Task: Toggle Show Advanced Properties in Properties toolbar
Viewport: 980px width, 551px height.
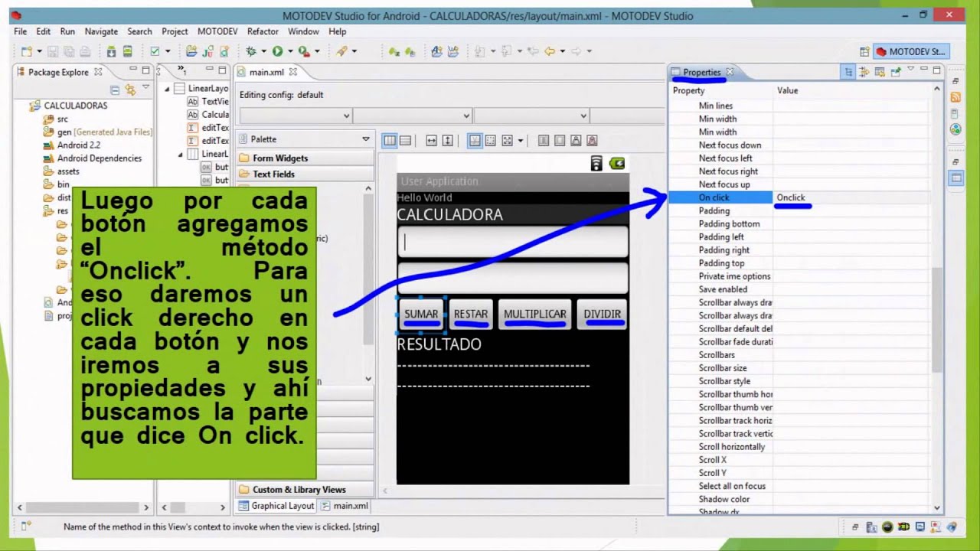Action: point(864,72)
